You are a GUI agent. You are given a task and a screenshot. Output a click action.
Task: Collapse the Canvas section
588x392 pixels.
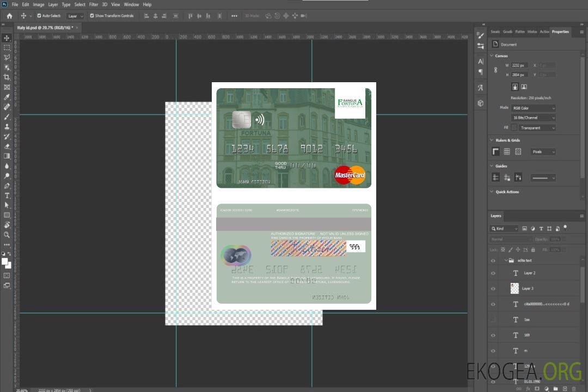tap(492, 56)
